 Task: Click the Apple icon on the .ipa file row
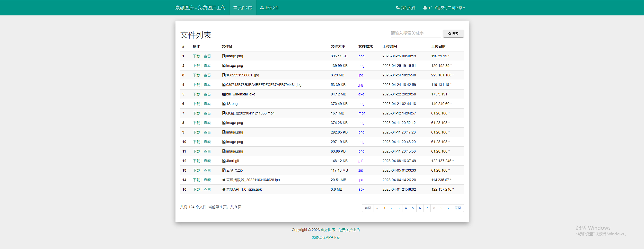pyautogui.click(x=224, y=180)
